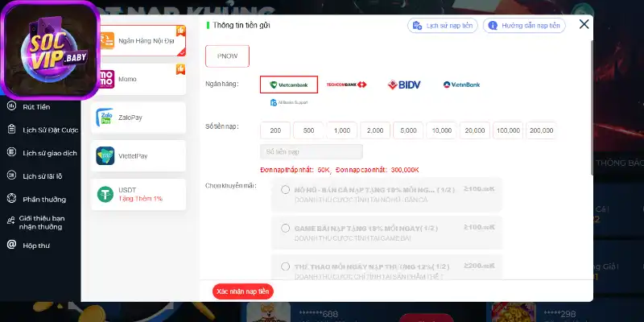Select VietinBank as the bank
Screen dimensions: 644x322
point(461,85)
